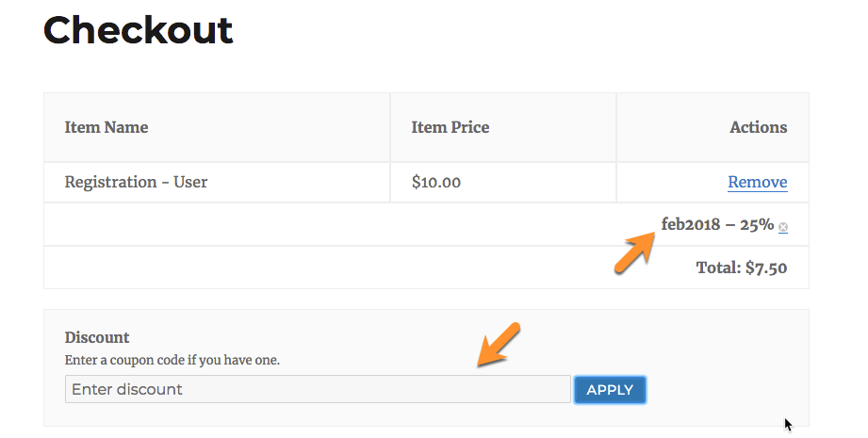The width and height of the screenshot is (868, 438).
Task: Select the Item Name column header
Action: point(106,127)
